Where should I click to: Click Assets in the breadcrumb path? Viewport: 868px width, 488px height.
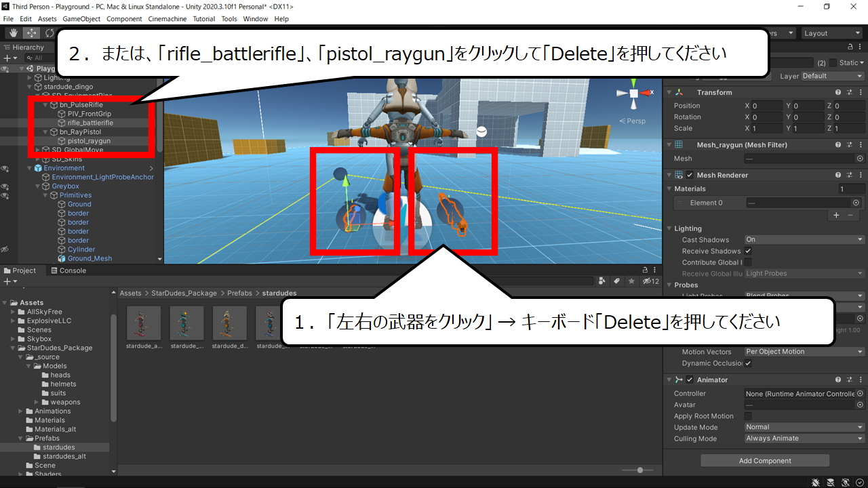(x=131, y=293)
